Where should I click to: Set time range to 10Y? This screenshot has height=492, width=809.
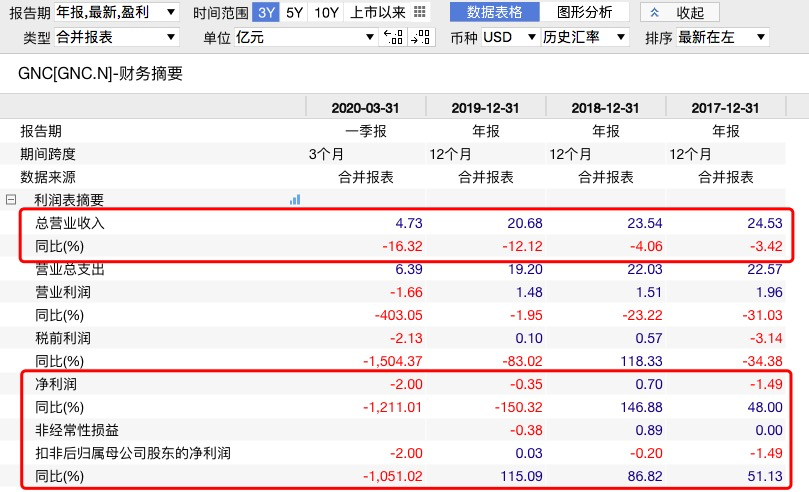tap(326, 12)
